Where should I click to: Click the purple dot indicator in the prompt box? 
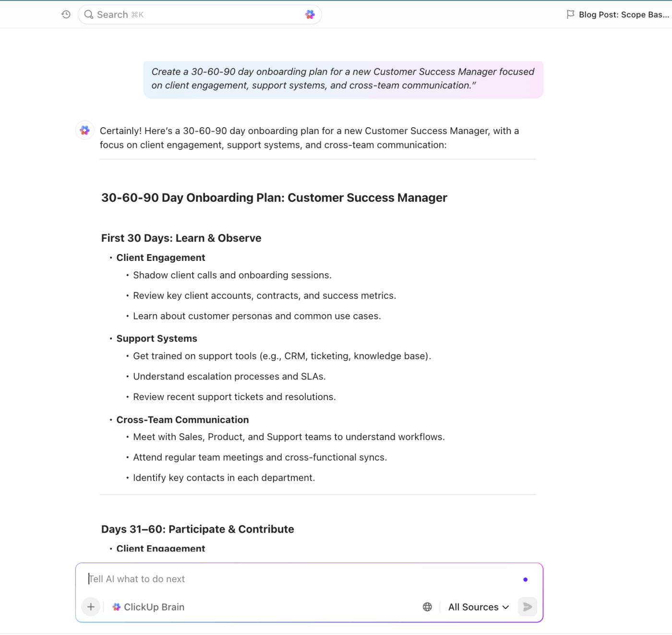click(525, 579)
